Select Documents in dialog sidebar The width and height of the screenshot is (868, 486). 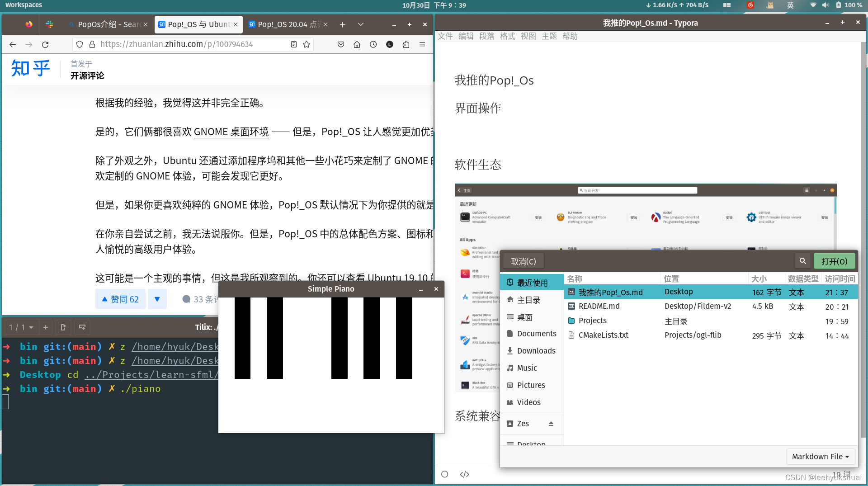pyautogui.click(x=532, y=334)
